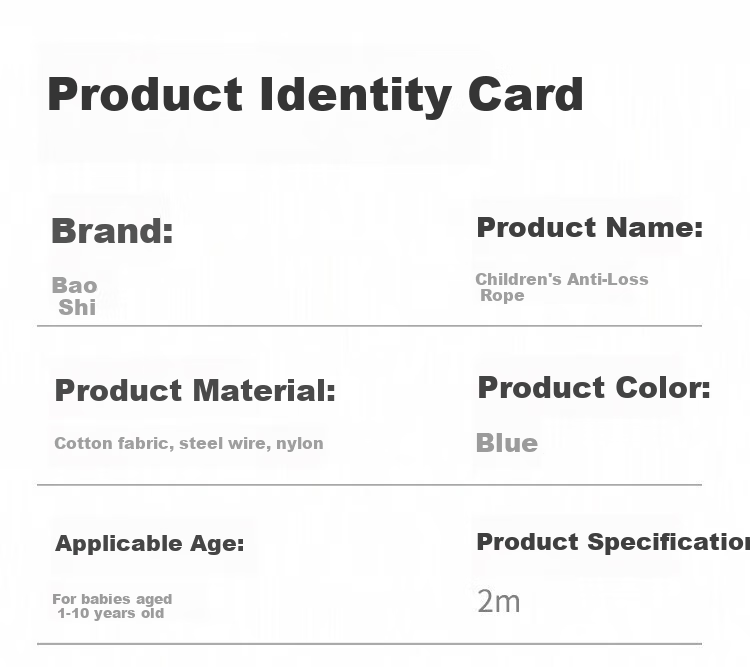Click the 2m specification value
750x667 pixels.
point(498,601)
